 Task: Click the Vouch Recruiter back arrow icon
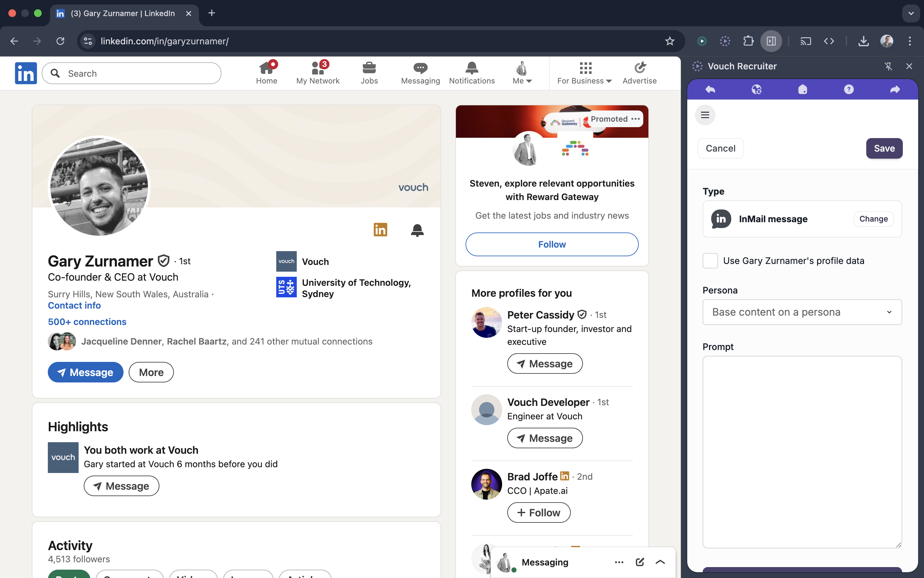[710, 90]
